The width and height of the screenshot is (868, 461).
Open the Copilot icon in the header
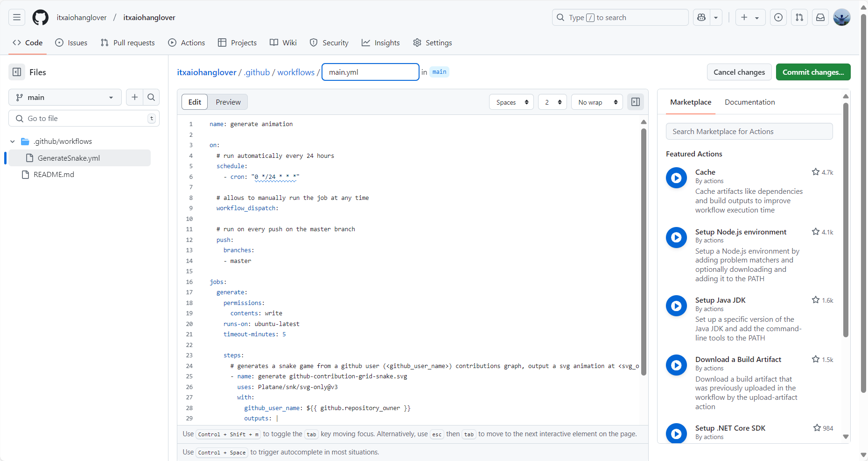tap(701, 17)
